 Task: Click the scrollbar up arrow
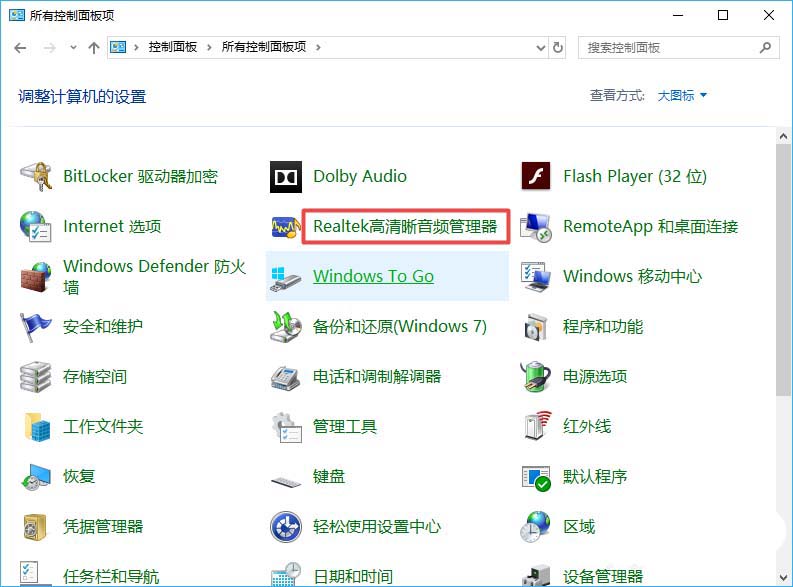pyautogui.click(x=783, y=137)
